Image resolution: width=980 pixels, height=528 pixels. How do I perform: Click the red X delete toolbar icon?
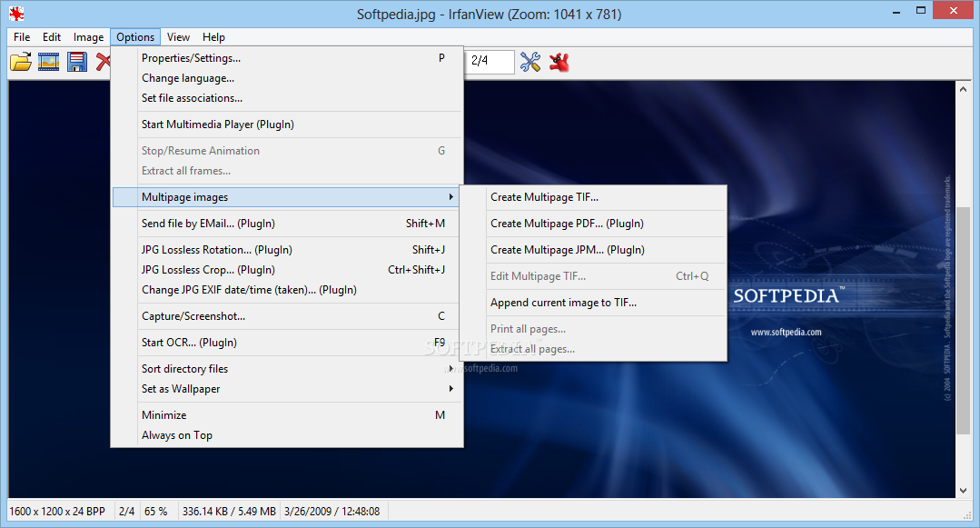point(104,61)
